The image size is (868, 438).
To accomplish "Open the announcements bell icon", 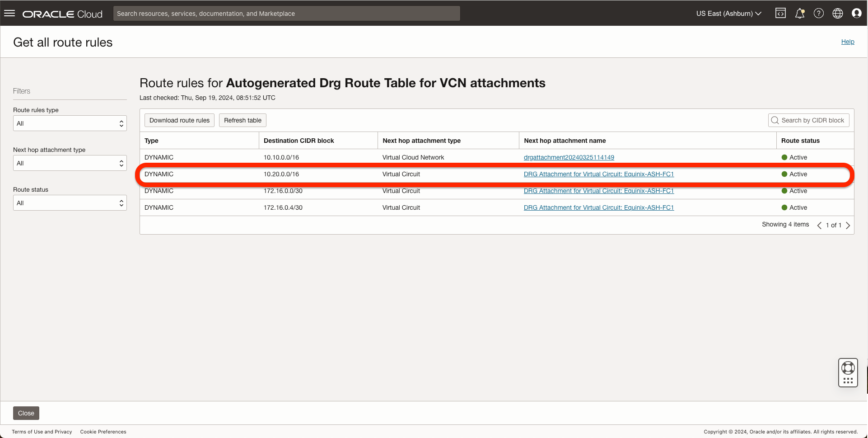I will [x=799, y=13].
